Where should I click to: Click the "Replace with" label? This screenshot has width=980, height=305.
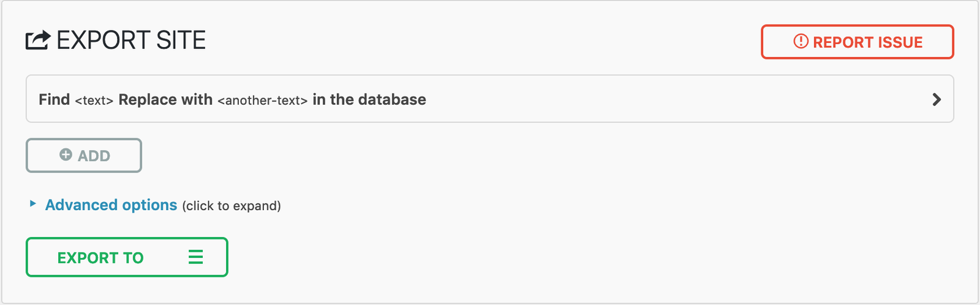(165, 100)
